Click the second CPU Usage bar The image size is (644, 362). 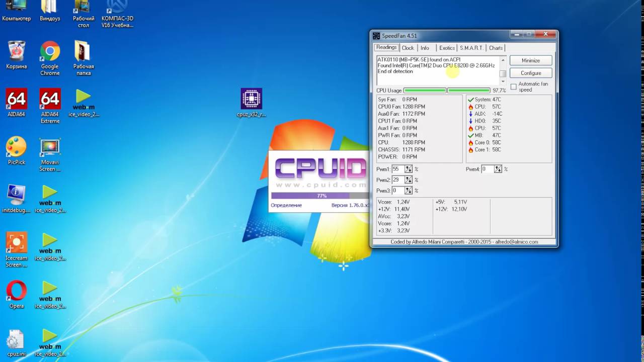click(468, 90)
